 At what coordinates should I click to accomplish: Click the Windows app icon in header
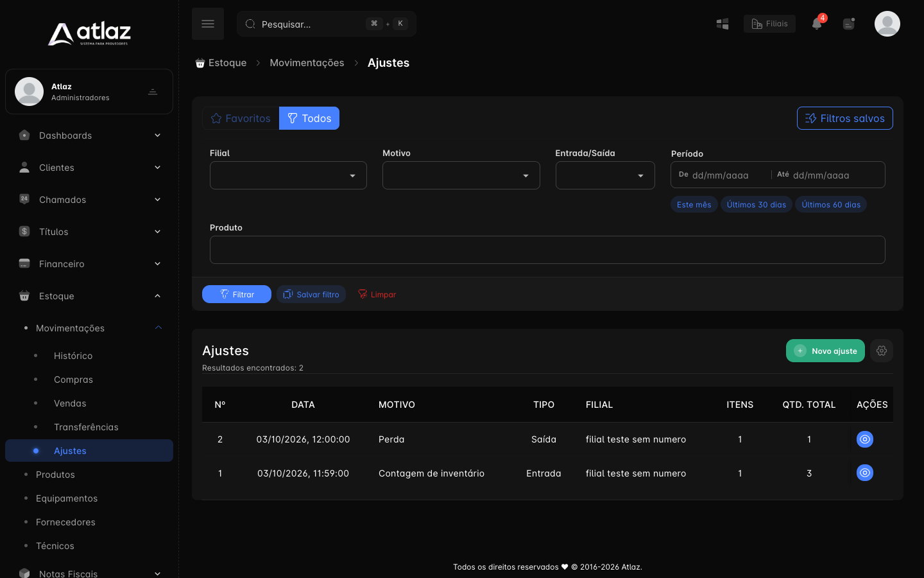tap(723, 24)
